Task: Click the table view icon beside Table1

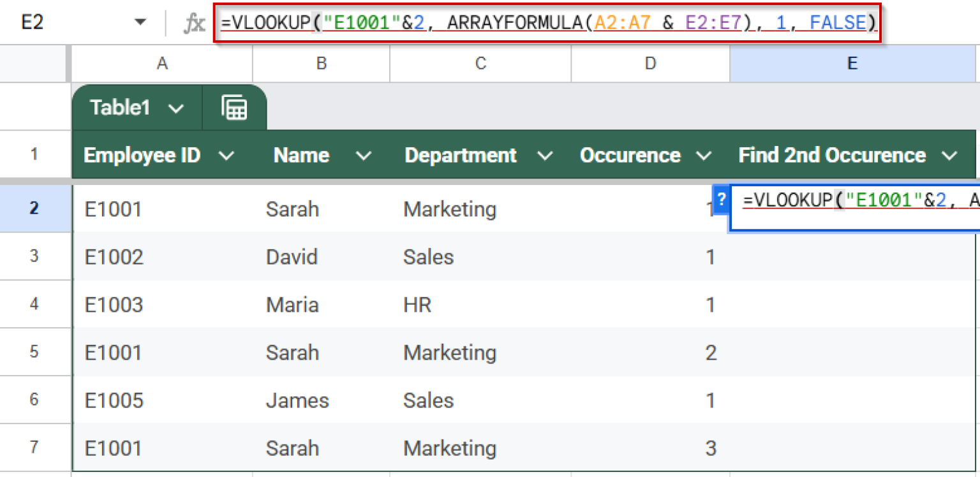Action: coord(235,107)
